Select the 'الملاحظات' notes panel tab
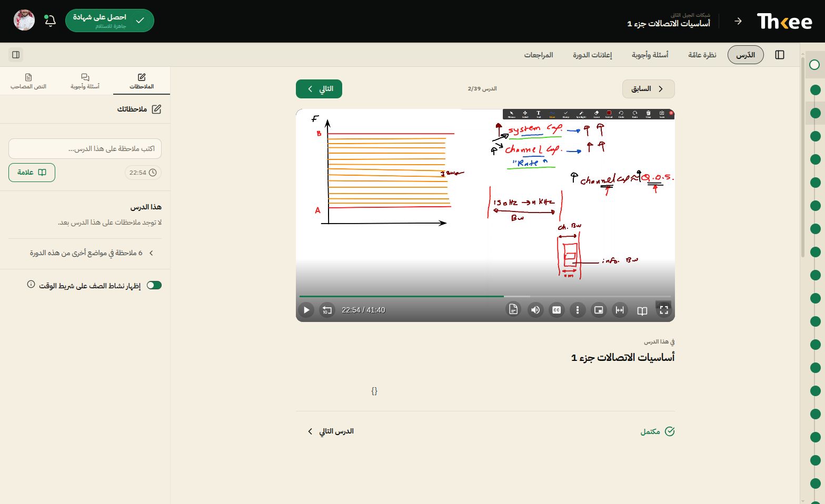The width and height of the screenshot is (825, 504). pos(142,81)
